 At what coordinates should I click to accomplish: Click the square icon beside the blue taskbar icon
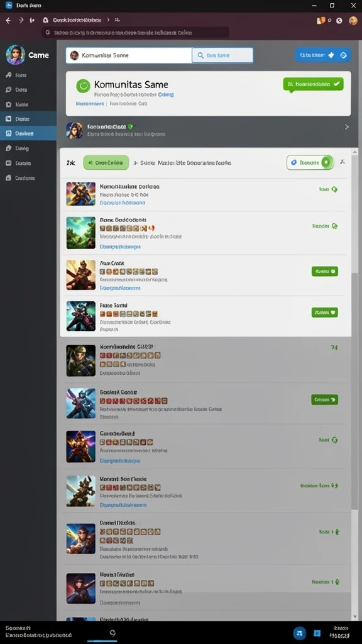317,633
